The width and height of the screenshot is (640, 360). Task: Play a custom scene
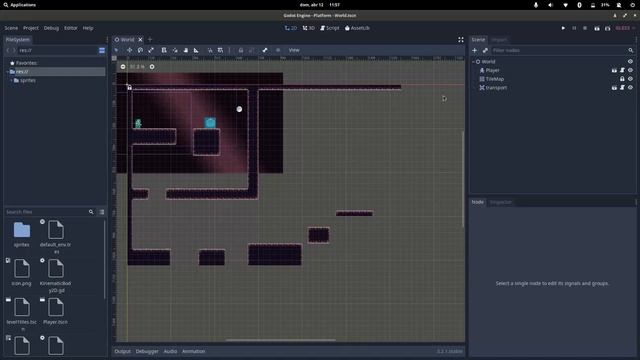[608, 28]
